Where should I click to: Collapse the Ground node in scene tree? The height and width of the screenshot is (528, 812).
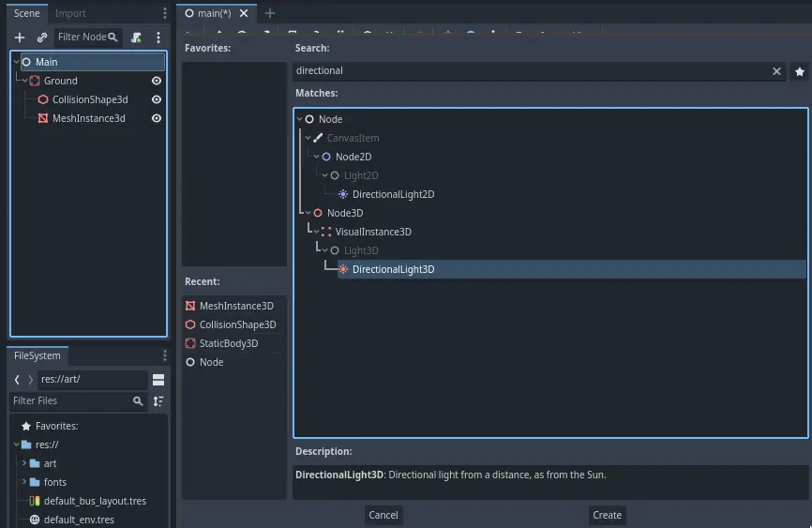pos(25,81)
